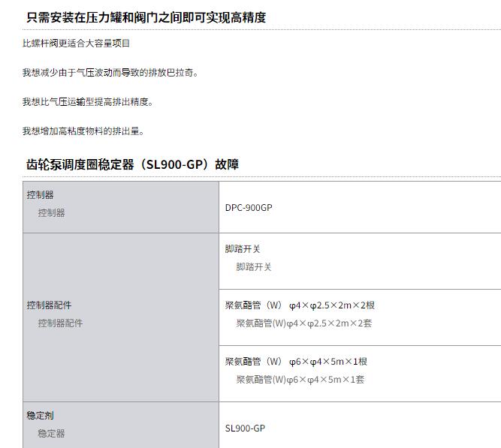The height and width of the screenshot is (448, 501).
Task: Click the gray 控制器 sublabel under header
Action: (x=51, y=212)
